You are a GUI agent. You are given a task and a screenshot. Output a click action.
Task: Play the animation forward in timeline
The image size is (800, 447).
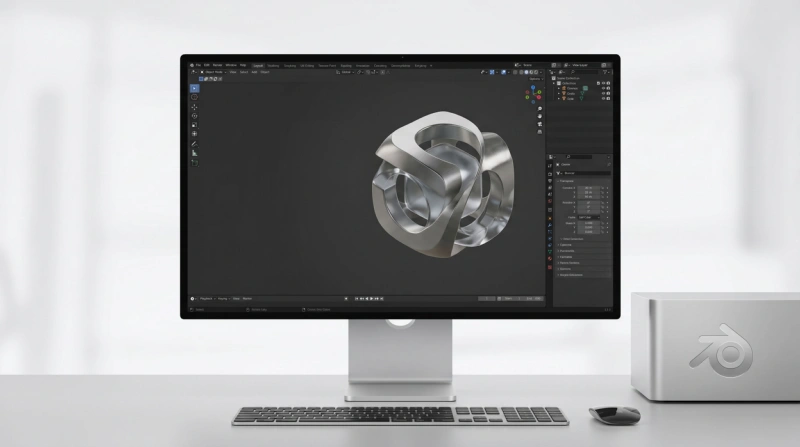(372, 299)
